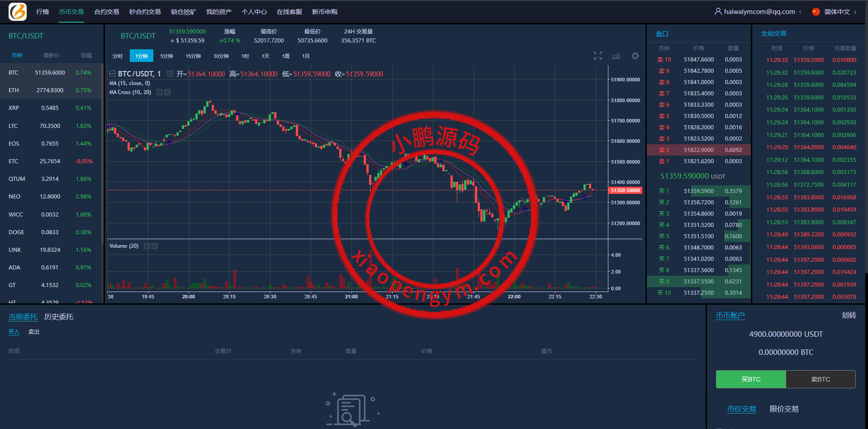Remove the MA Cross indicator
The width and height of the screenshot is (868, 429).
[x=167, y=92]
